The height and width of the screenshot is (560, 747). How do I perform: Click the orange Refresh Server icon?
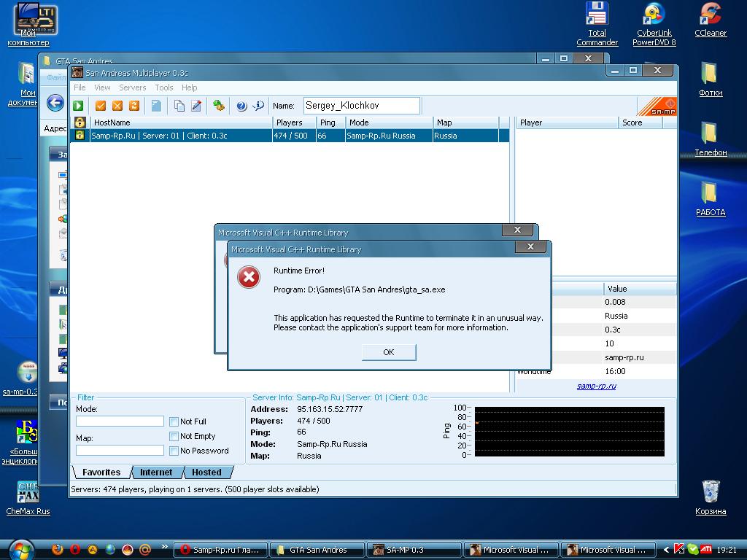[133, 106]
